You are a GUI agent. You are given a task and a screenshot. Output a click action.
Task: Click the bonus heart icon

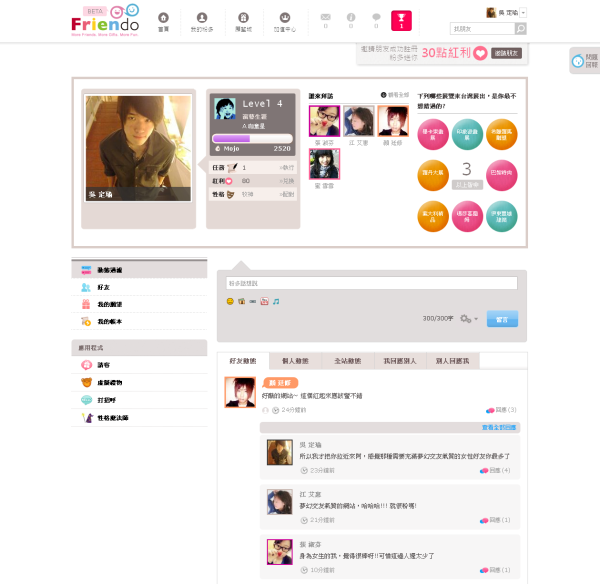coord(229,181)
